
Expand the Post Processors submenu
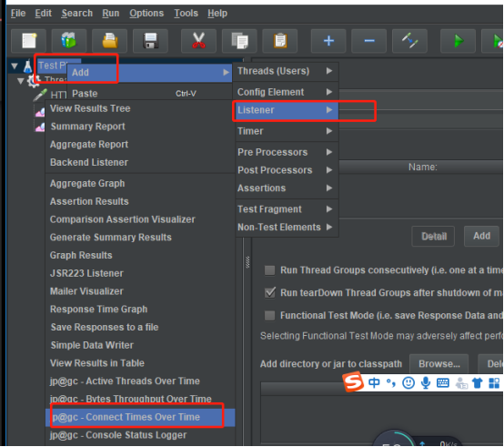[x=287, y=170]
